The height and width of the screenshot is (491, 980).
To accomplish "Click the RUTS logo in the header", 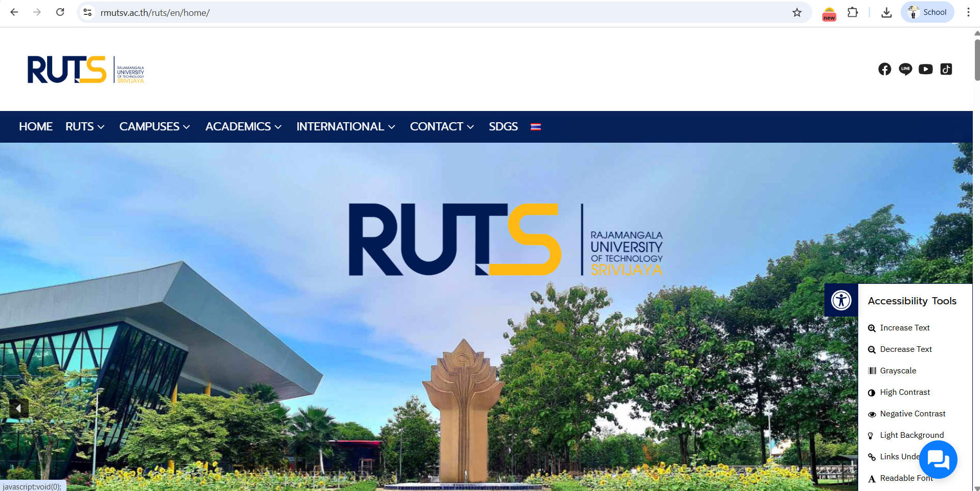I will [x=85, y=69].
